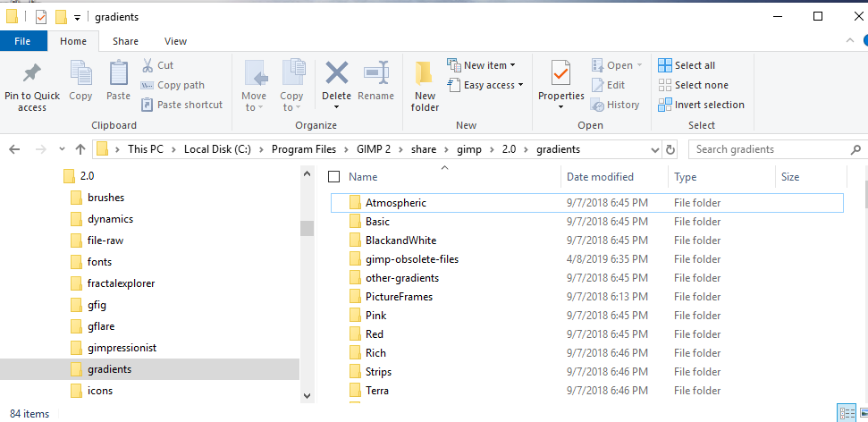
Task: Click Invert selection in the ribbon
Action: pos(702,105)
